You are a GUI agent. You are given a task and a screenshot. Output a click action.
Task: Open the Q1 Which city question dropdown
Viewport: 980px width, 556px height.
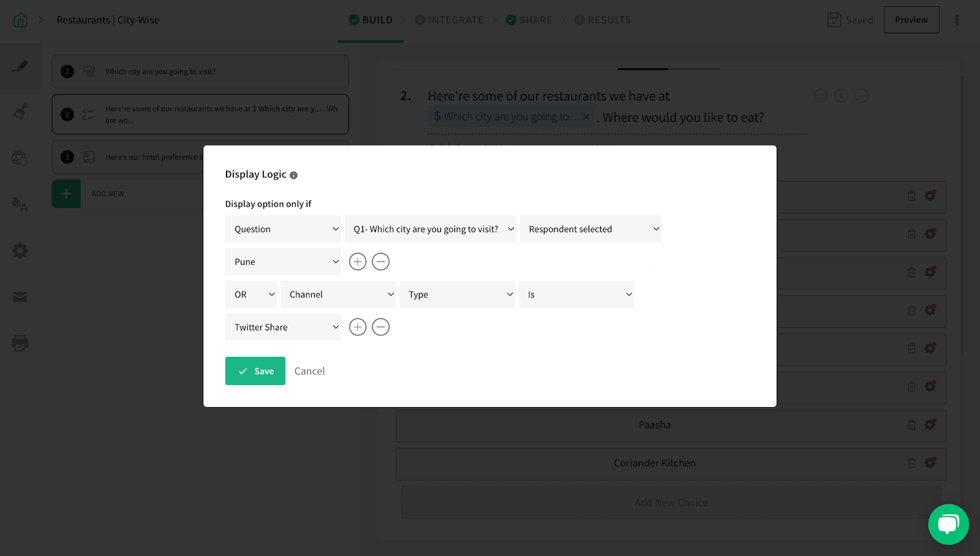click(x=430, y=229)
